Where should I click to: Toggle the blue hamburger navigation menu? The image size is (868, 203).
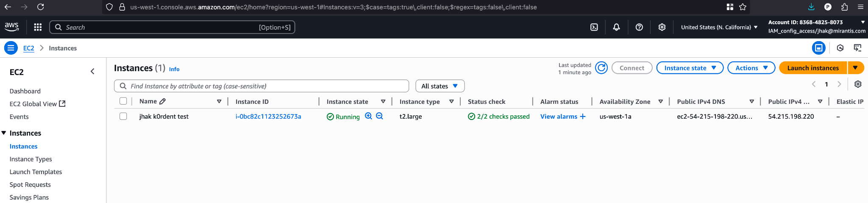11,48
